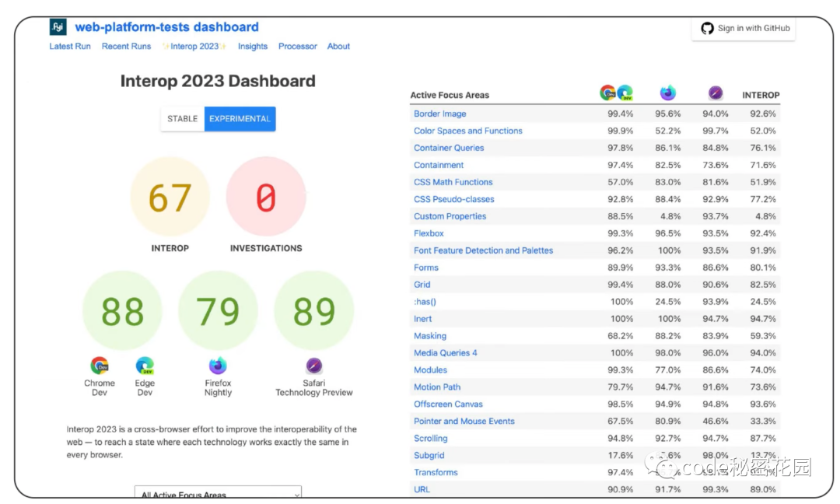Click Chrome Dev icon under score 88
The width and height of the screenshot is (840, 504).
coord(99,366)
